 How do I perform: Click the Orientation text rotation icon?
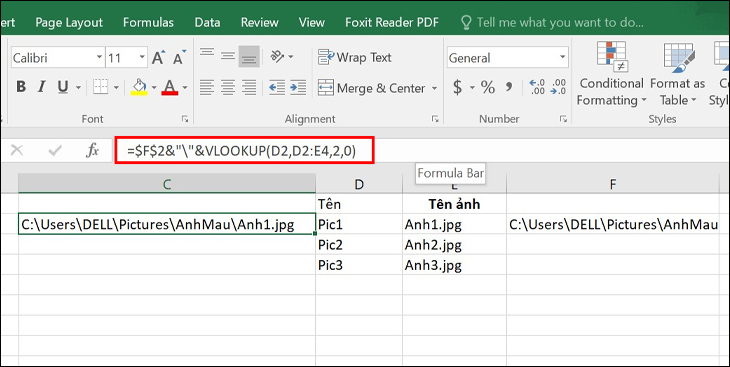[x=277, y=57]
